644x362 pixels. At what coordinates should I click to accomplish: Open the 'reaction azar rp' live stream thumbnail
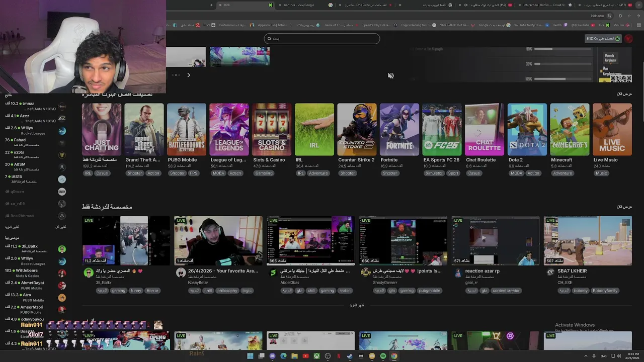tap(496, 241)
